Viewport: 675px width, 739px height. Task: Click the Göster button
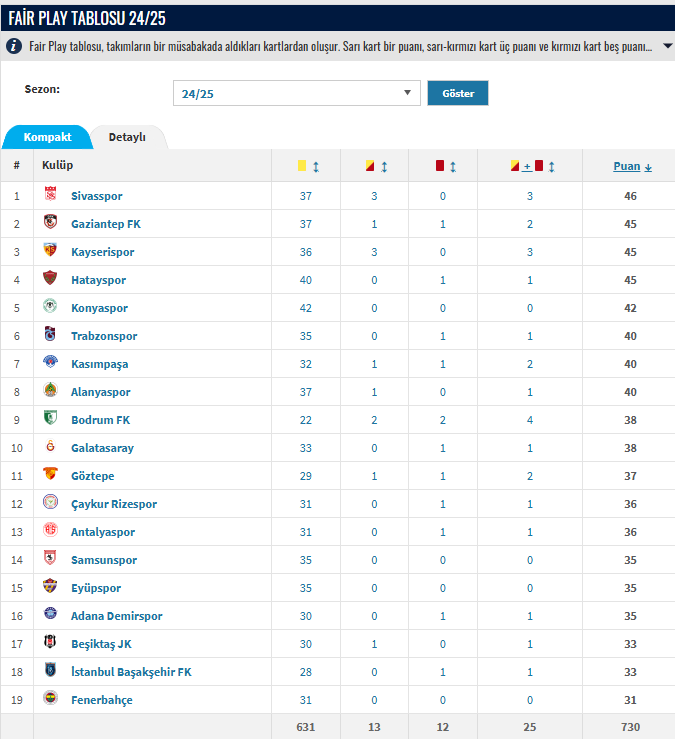pos(458,93)
